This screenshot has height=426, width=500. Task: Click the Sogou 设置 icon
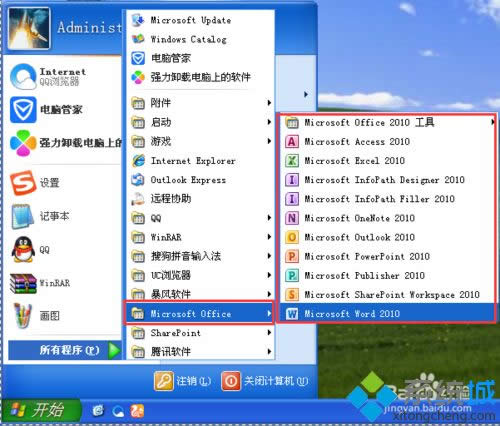[x=23, y=183]
